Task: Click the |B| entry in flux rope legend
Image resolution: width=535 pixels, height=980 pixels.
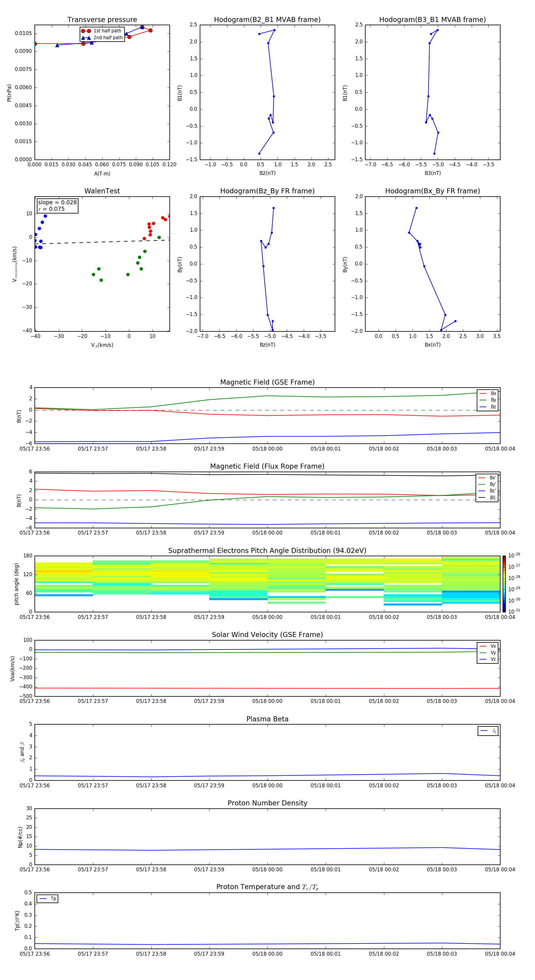Action: coord(487,498)
